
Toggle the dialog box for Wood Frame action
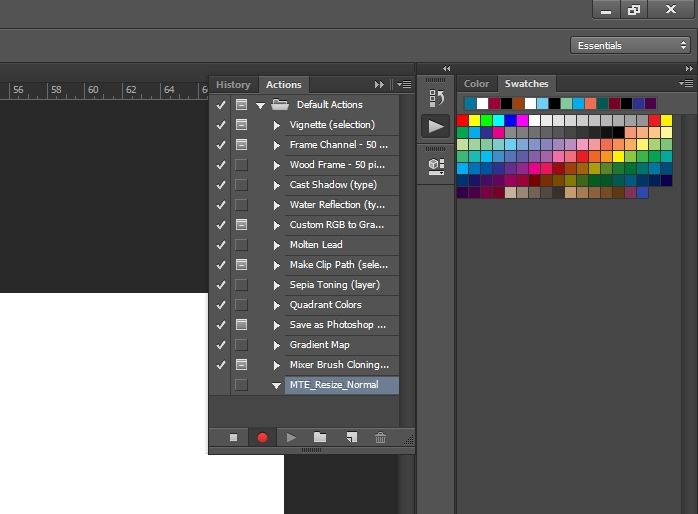(x=241, y=165)
